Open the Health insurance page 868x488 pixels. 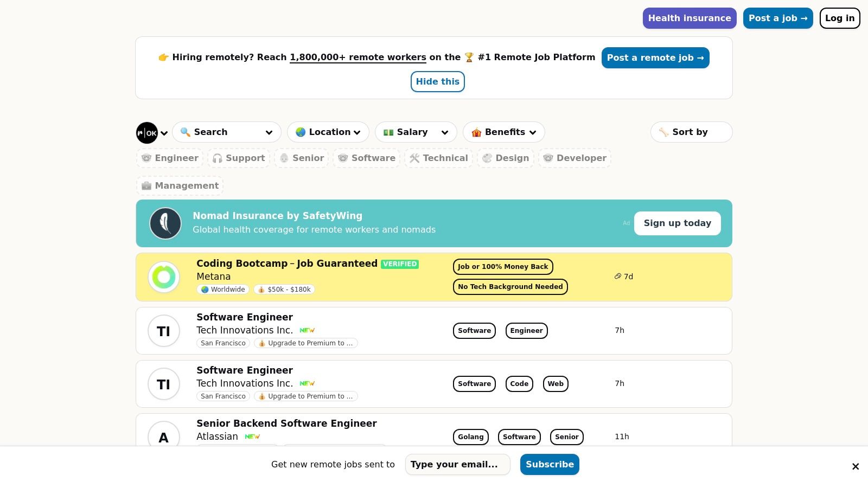coord(689,18)
